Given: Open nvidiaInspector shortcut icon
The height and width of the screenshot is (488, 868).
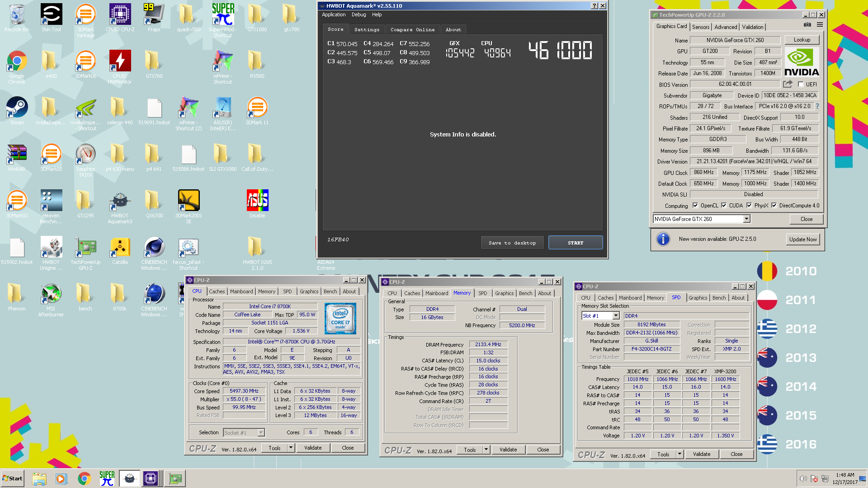Looking at the screenshot, I should (x=85, y=113).
